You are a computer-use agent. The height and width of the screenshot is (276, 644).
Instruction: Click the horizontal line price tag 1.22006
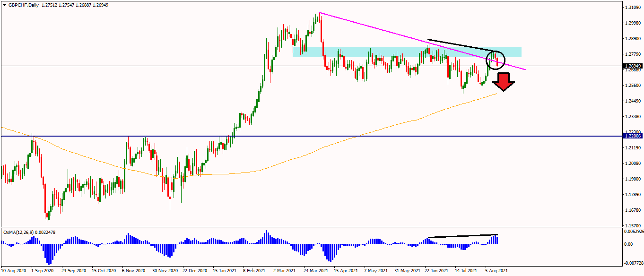tap(633, 136)
